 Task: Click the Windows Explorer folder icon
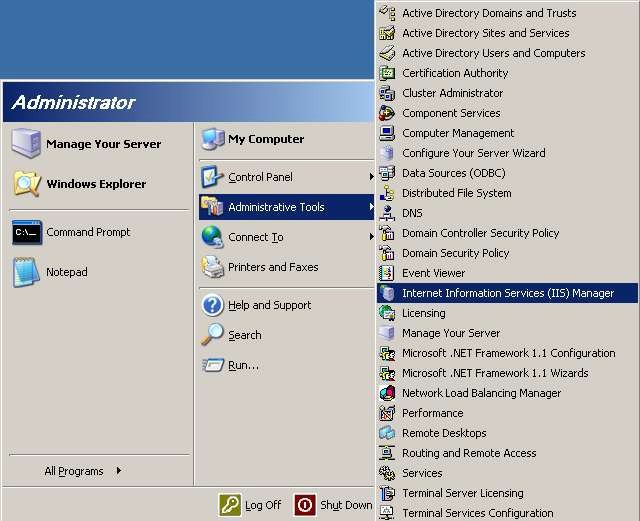click(x=27, y=184)
